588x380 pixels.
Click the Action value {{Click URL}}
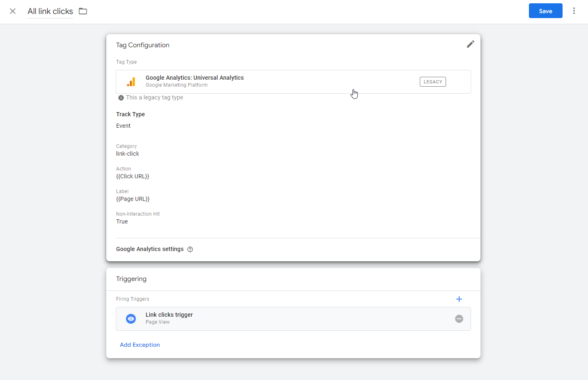pos(133,177)
